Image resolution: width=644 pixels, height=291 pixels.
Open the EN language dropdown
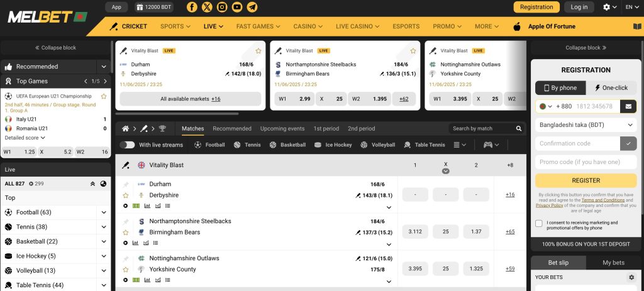(631, 7)
